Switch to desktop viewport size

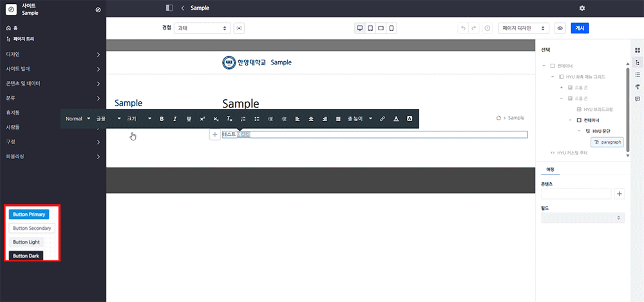coord(360,28)
